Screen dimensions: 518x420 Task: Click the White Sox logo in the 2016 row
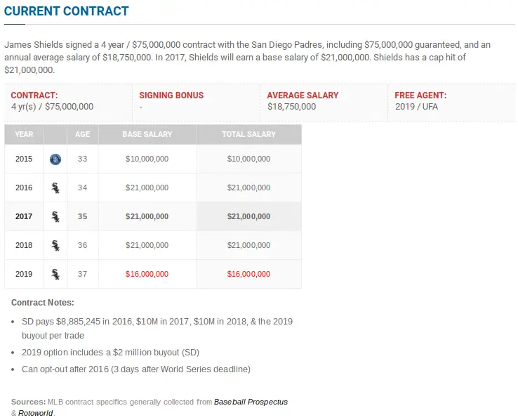click(x=55, y=188)
